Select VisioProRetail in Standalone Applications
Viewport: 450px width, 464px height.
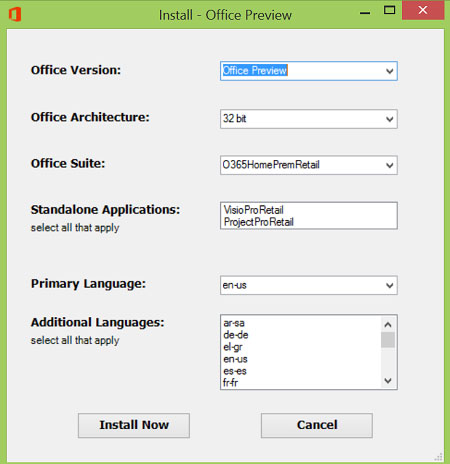254,210
